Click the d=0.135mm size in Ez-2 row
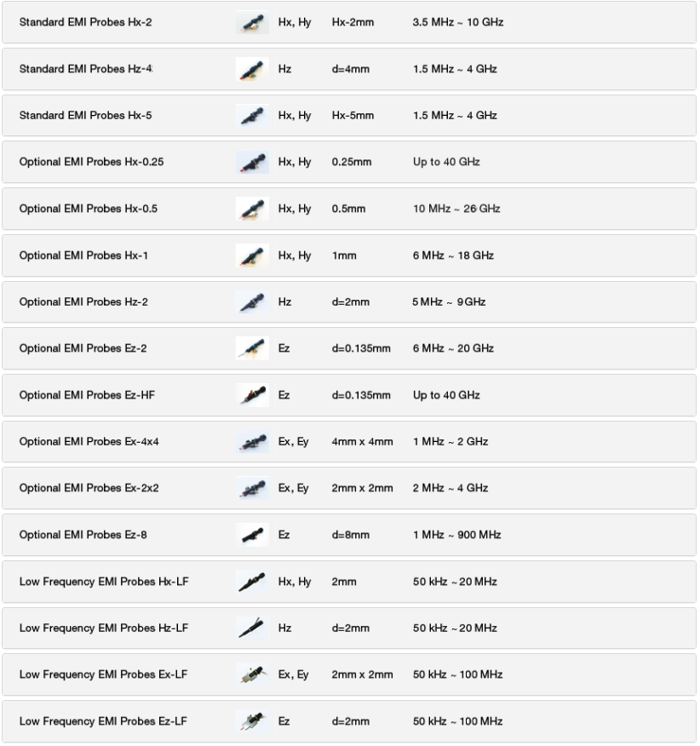 (x=361, y=349)
